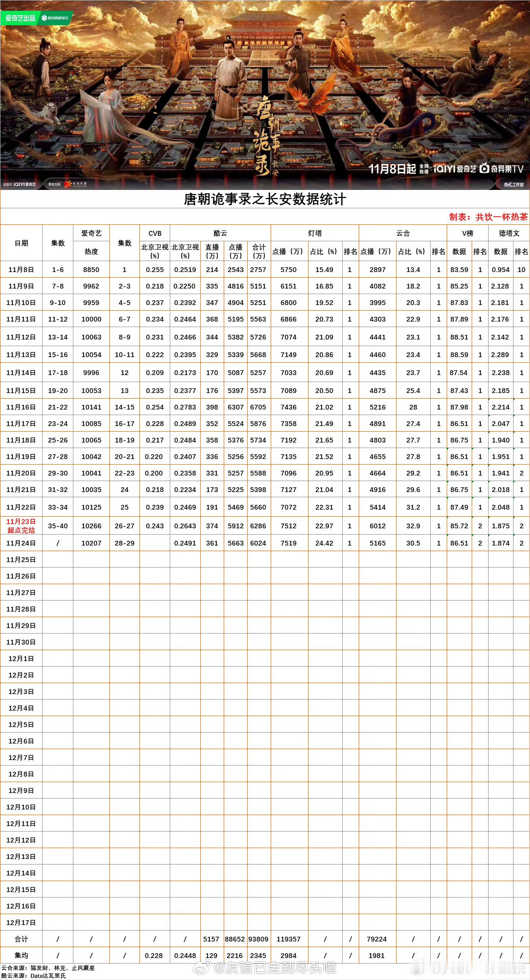Image resolution: width=530 pixels, height=980 pixels.
Task: Click the 12月17日 date cell
Action: pos(21,922)
